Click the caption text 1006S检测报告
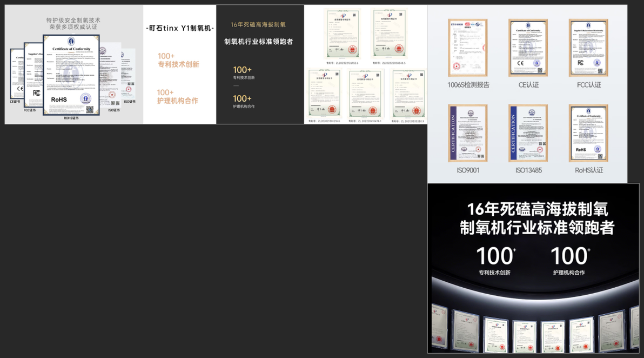 (468, 85)
